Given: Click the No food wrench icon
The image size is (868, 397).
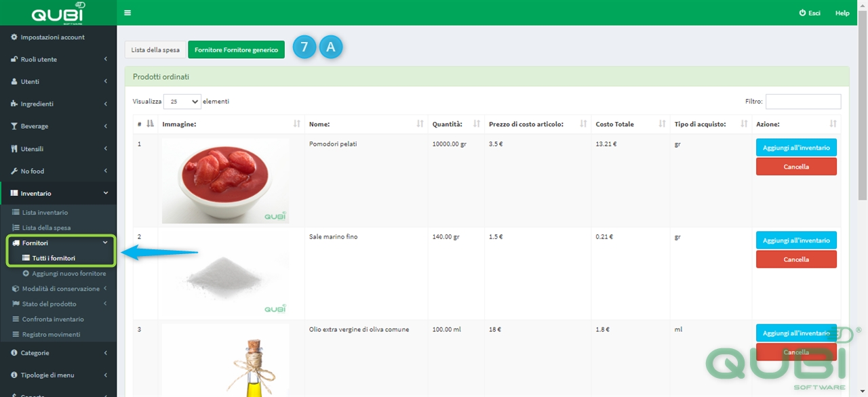Looking at the screenshot, I should [14, 171].
